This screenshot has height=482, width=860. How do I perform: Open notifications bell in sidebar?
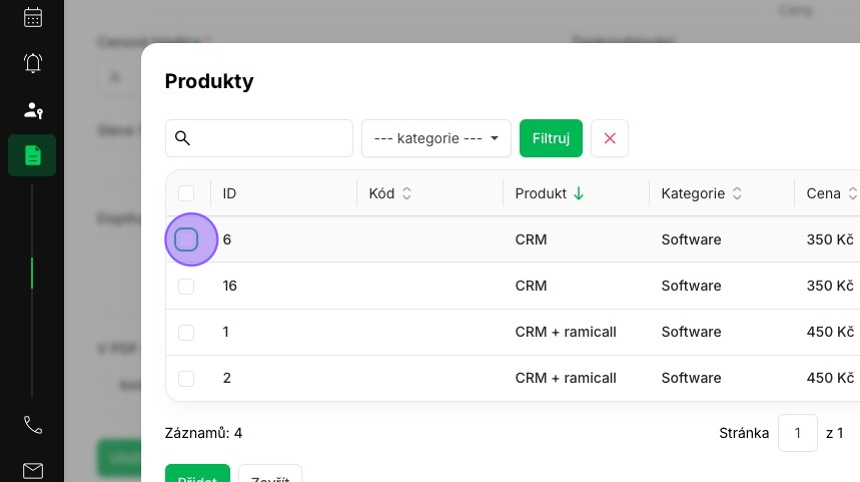(33, 63)
